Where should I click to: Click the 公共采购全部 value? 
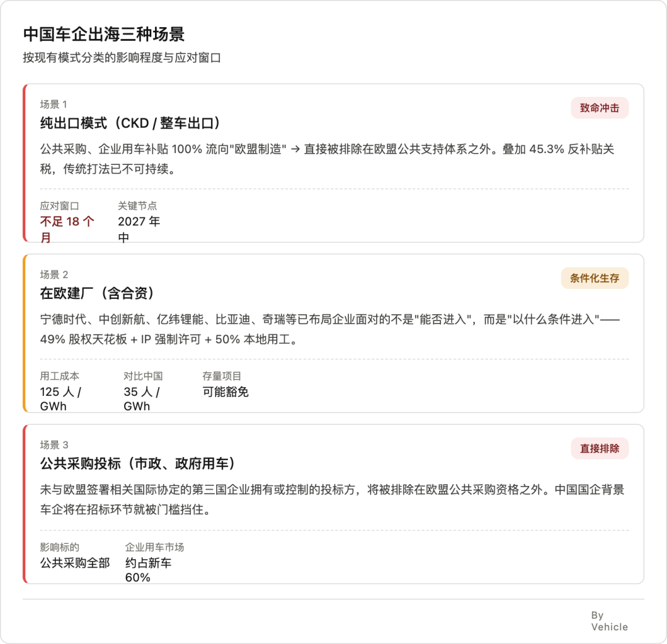click(x=75, y=562)
